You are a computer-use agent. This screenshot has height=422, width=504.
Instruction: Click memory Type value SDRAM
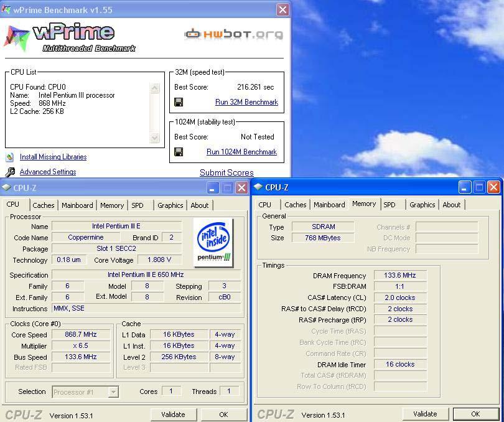click(x=323, y=227)
